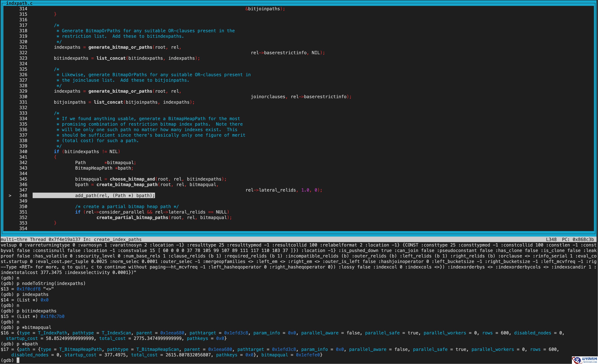Click line number 340 in the source gutter
The height and width of the screenshot is (364, 598).
[x=23, y=152]
